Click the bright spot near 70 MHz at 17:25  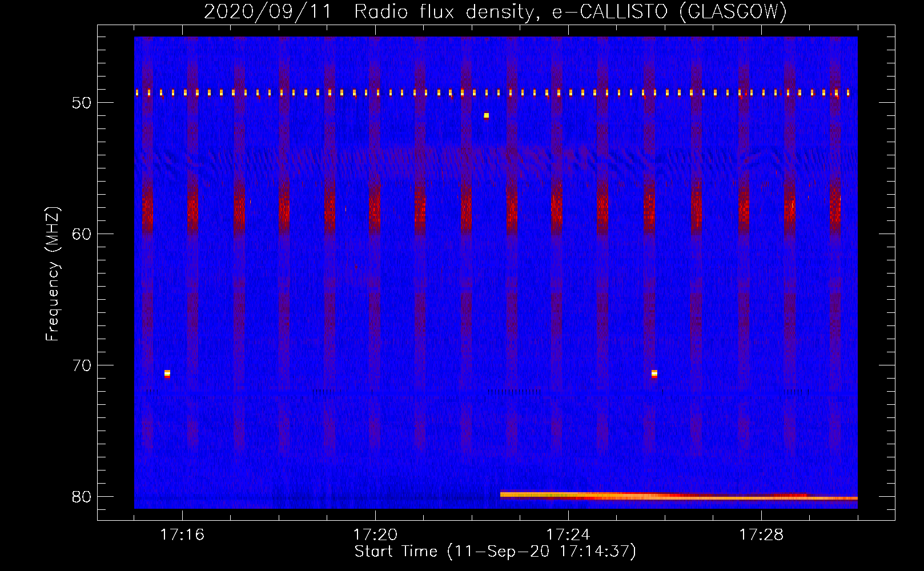coord(654,374)
